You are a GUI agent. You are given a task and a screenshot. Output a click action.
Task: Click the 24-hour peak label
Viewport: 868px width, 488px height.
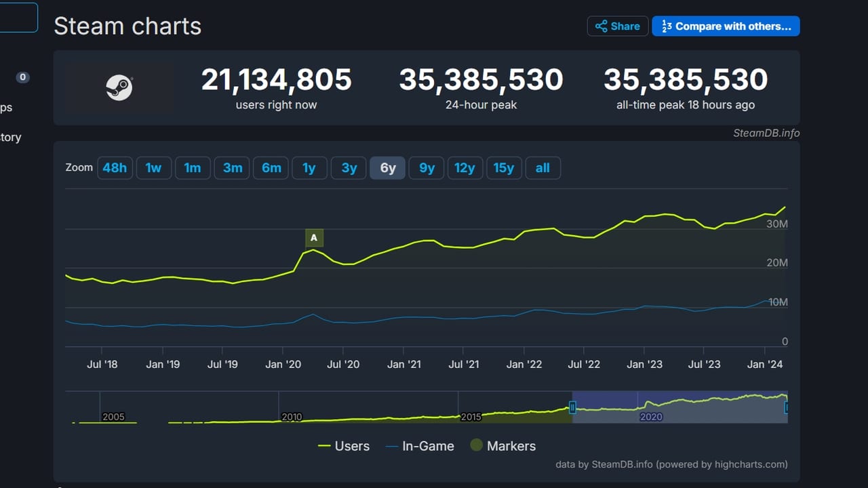[481, 105]
